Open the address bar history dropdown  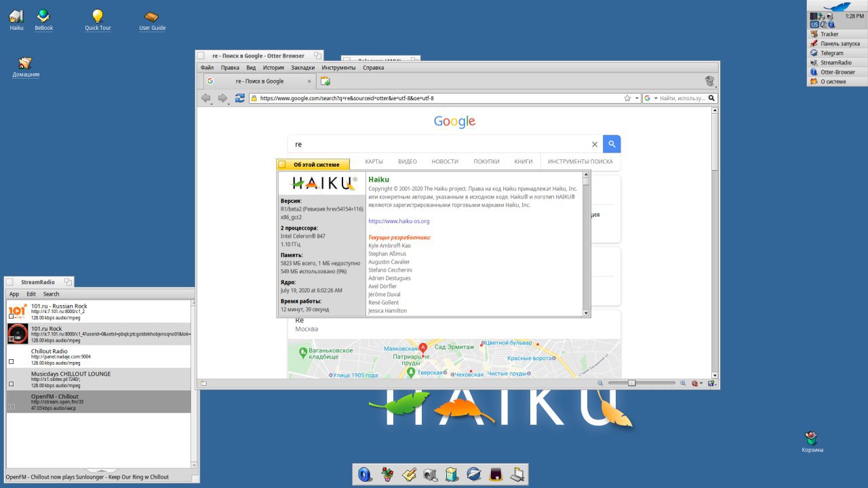tap(637, 98)
